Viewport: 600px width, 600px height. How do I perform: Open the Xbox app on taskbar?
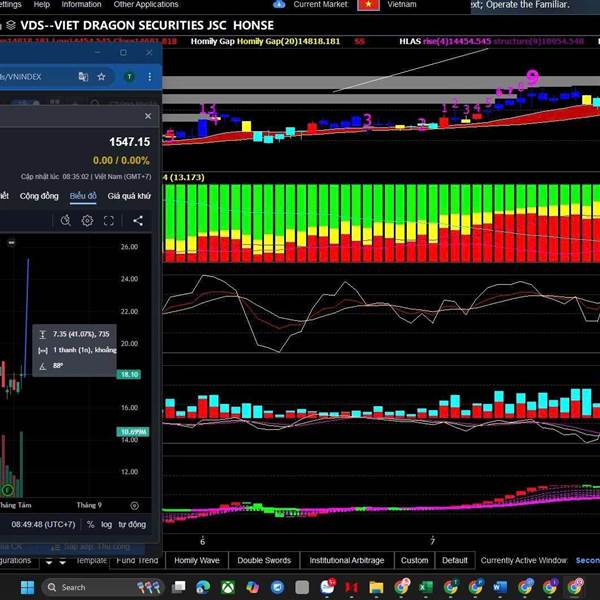[228, 587]
